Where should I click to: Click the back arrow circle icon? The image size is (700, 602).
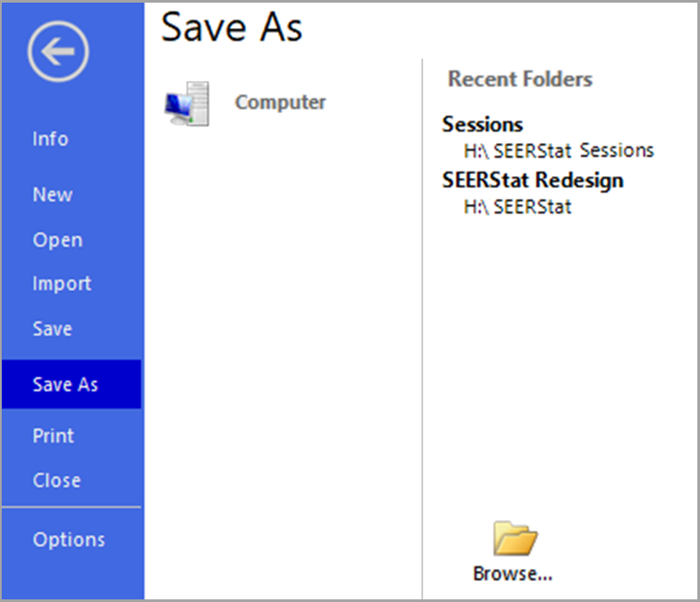click(x=58, y=51)
